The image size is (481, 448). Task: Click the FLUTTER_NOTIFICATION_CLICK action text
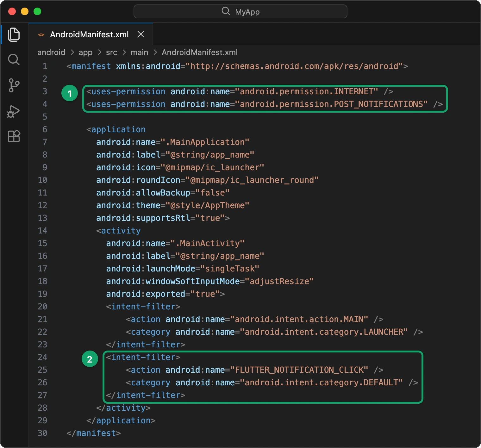pyautogui.click(x=299, y=370)
